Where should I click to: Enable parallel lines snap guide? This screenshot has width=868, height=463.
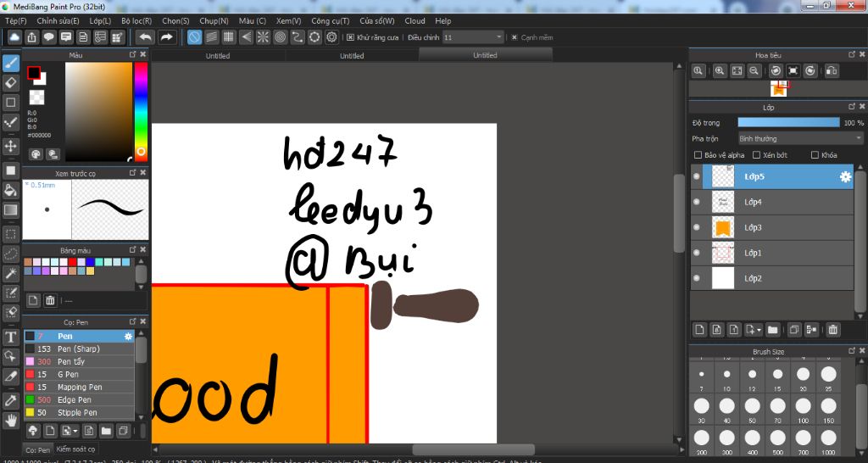211,37
